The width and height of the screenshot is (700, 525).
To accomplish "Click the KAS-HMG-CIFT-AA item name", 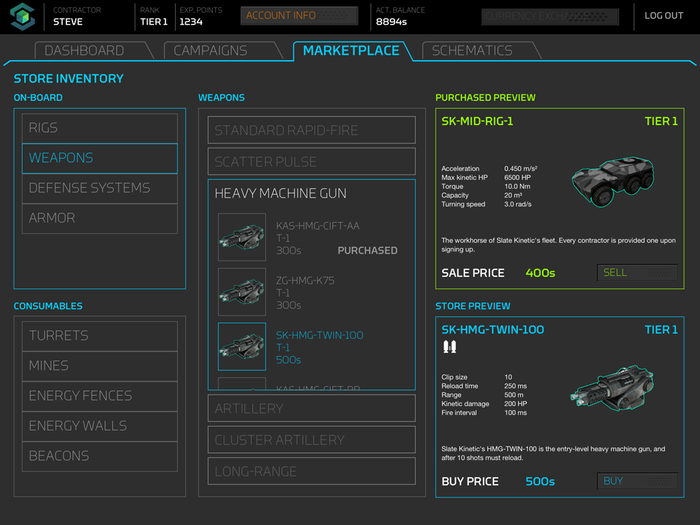I will [x=317, y=226].
